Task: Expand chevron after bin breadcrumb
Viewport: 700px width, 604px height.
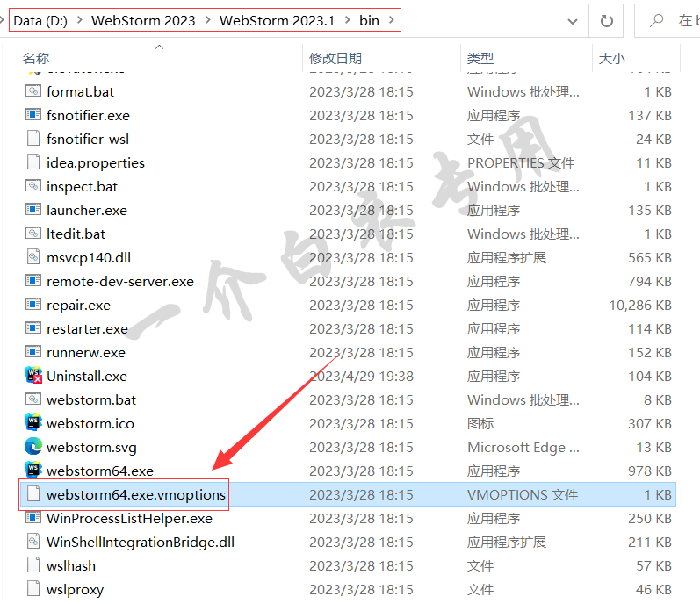Action: click(392, 20)
